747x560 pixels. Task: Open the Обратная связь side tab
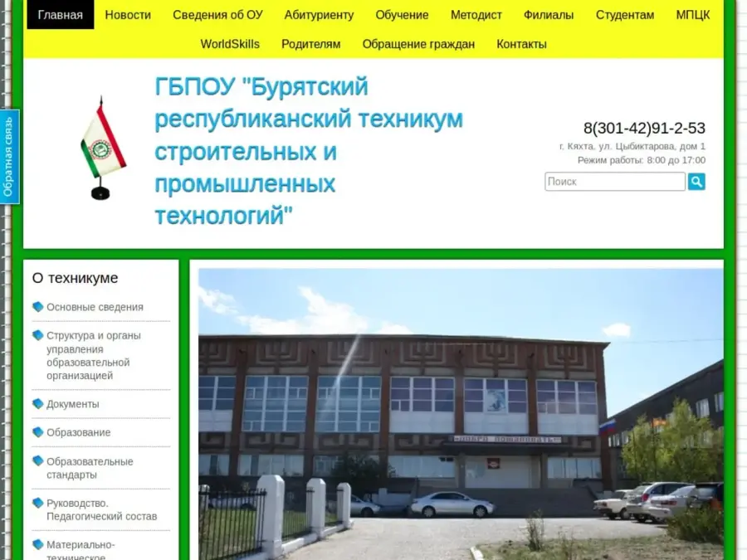(9, 157)
